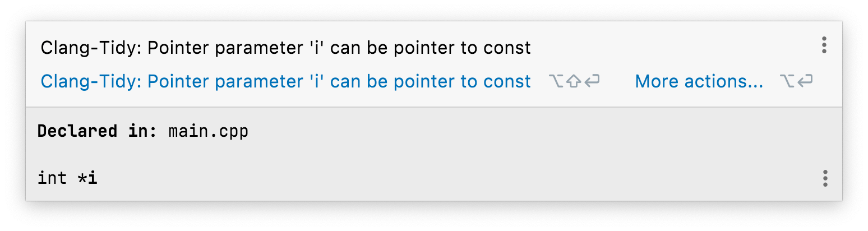
Task: Click the black Clang-Tidy warning description text
Action: pyautogui.click(x=285, y=48)
